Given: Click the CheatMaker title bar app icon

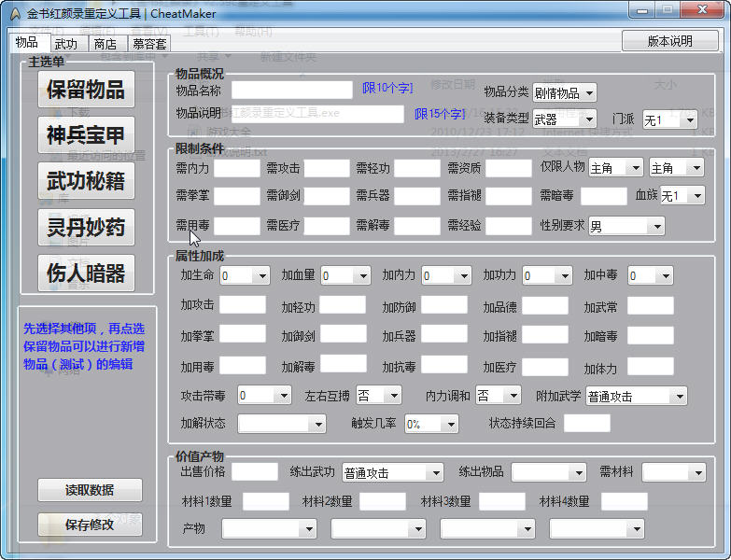Looking at the screenshot, I should pos(16,14).
